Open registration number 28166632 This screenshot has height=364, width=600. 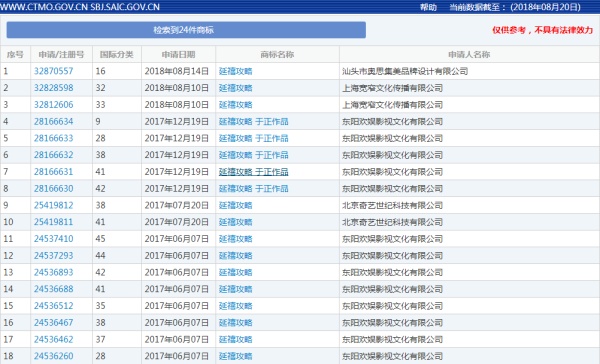pyautogui.click(x=53, y=155)
